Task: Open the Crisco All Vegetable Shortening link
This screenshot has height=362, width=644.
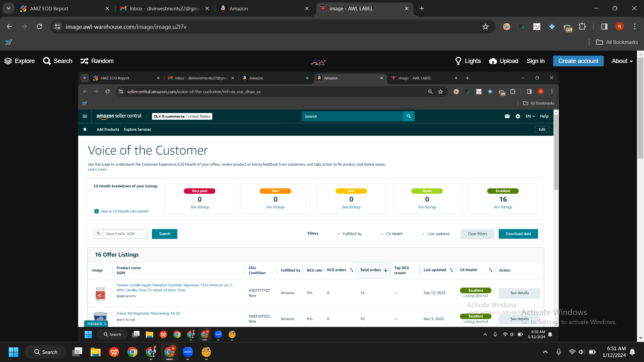Action: click(x=149, y=313)
